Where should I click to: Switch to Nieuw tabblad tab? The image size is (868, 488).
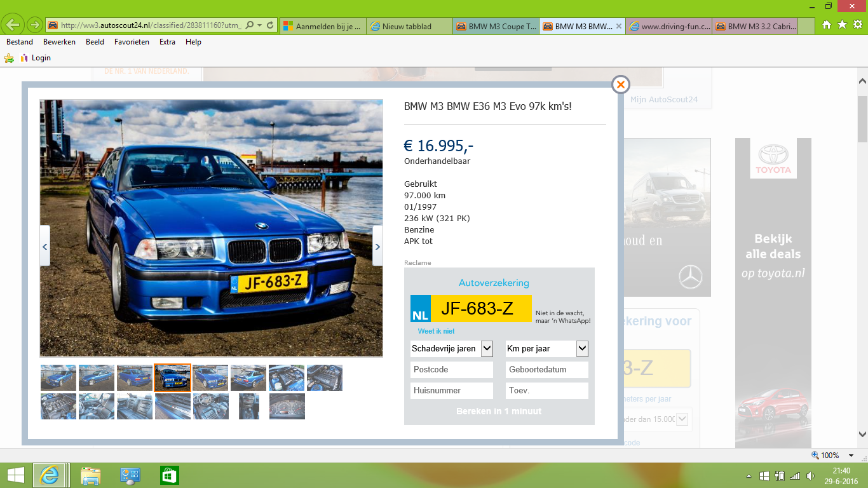[410, 26]
